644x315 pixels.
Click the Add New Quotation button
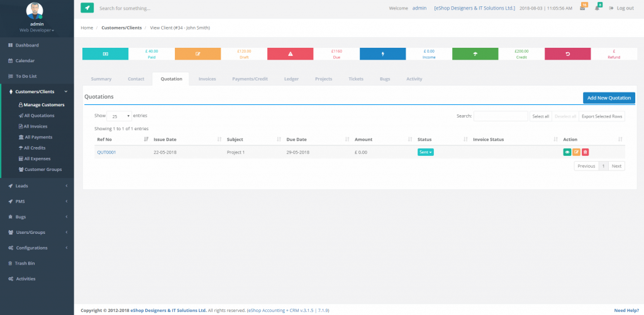(x=609, y=98)
